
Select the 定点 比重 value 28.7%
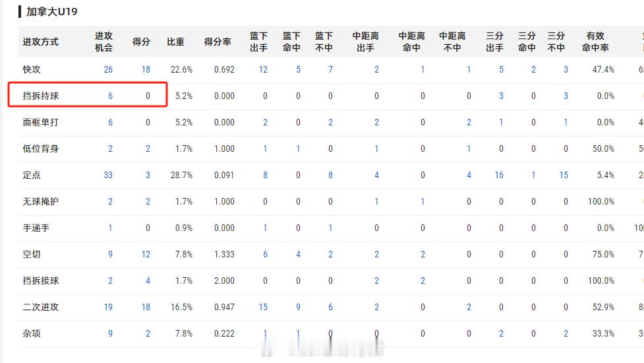(x=181, y=175)
